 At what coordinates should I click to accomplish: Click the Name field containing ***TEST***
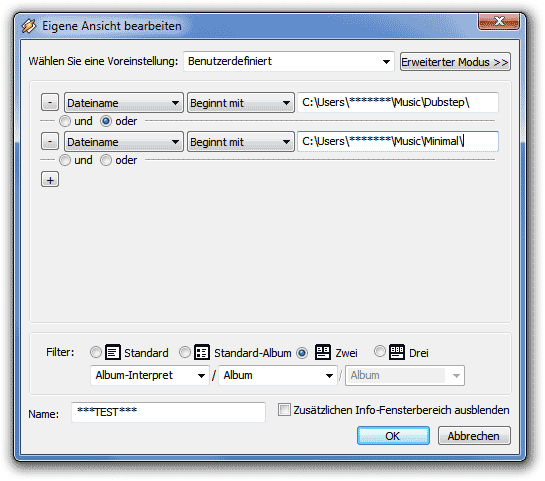(168, 412)
